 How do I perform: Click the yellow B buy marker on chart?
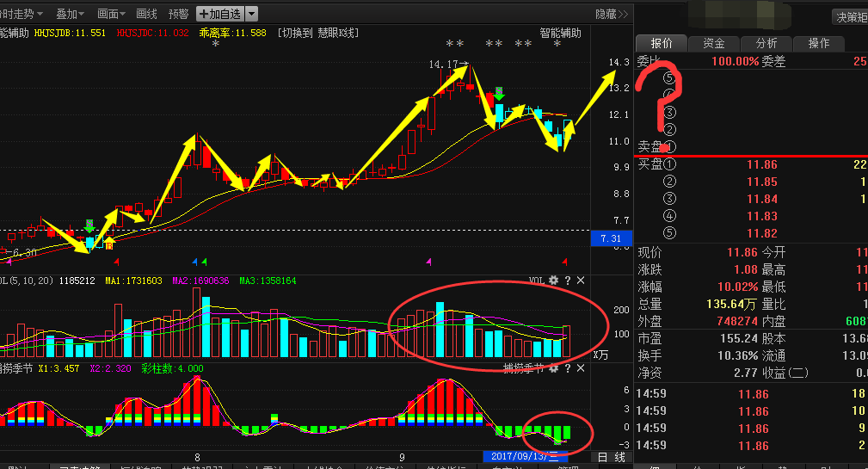109,244
